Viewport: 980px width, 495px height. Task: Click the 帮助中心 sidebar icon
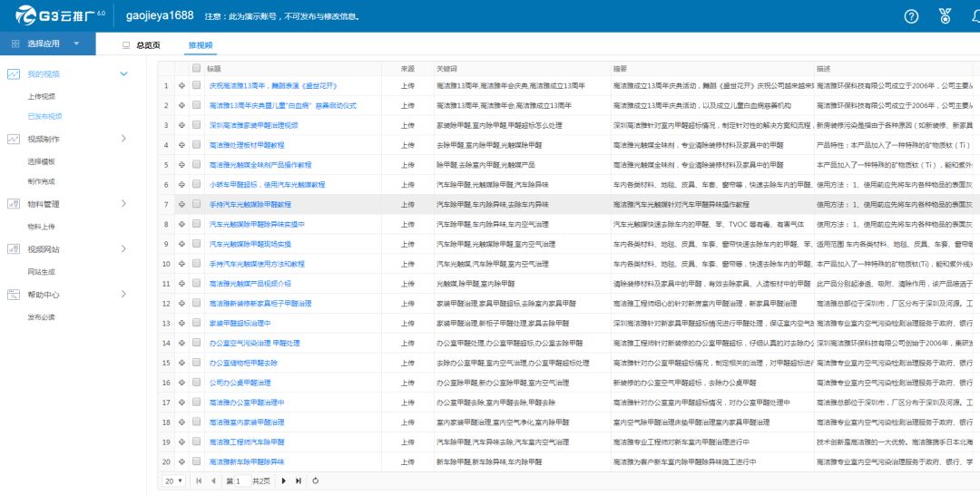(14, 295)
